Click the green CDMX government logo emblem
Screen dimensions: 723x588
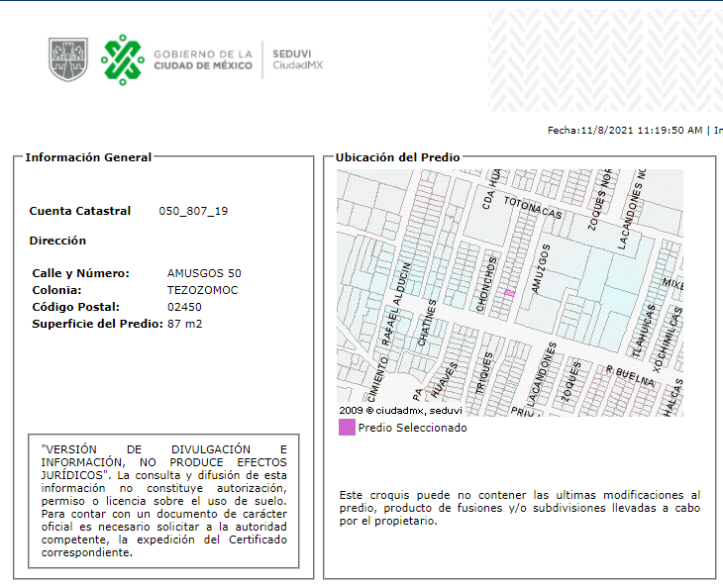point(123,60)
